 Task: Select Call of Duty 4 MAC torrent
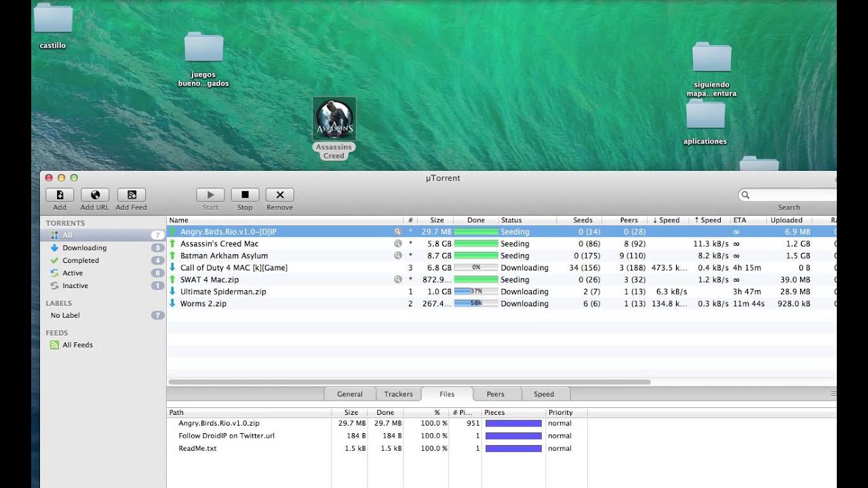tap(502, 268)
